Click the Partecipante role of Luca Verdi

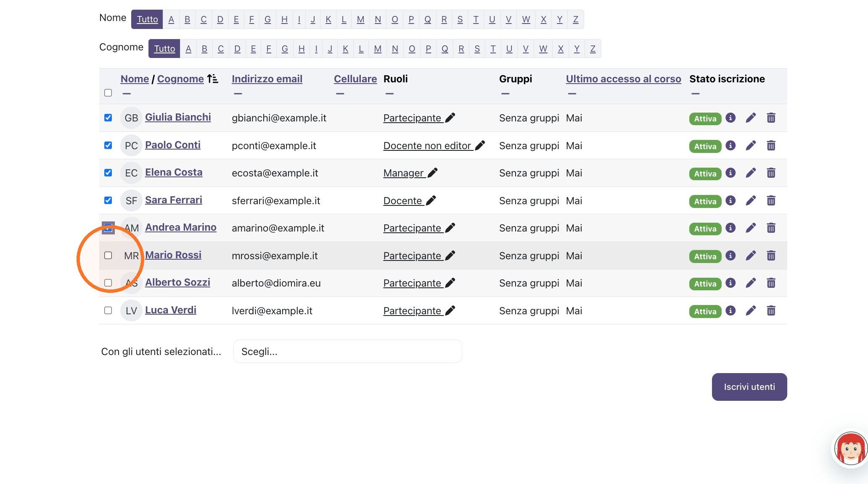(412, 310)
